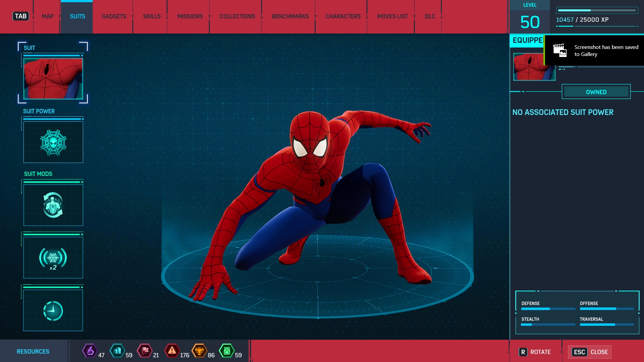
Task: Click the green backpack token icon
Action: point(227,351)
